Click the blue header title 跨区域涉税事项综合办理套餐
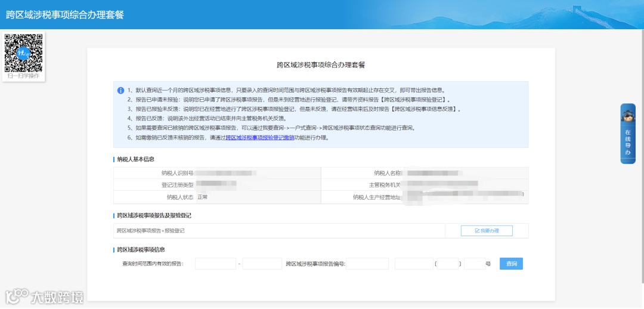The width and height of the screenshot is (644, 309). pyautogui.click(x=65, y=15)
